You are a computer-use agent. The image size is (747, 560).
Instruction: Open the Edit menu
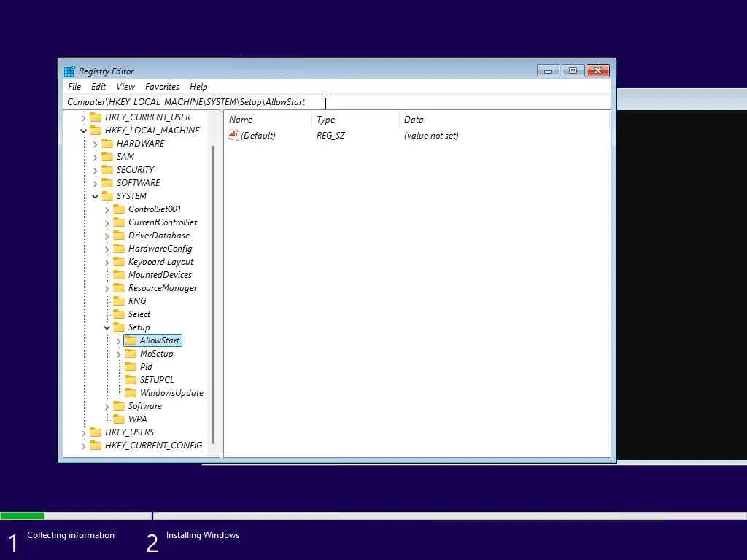(x=98, y=87)
